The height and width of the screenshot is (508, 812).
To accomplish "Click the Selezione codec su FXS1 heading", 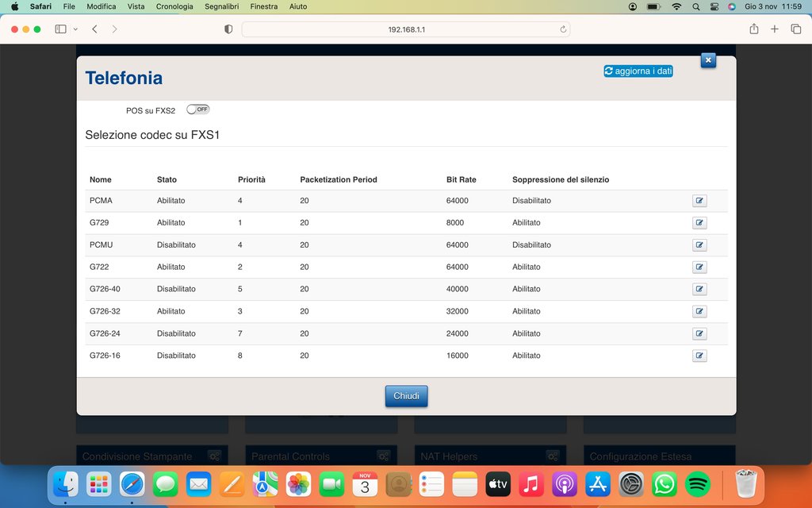I will [x=152, y=135].
